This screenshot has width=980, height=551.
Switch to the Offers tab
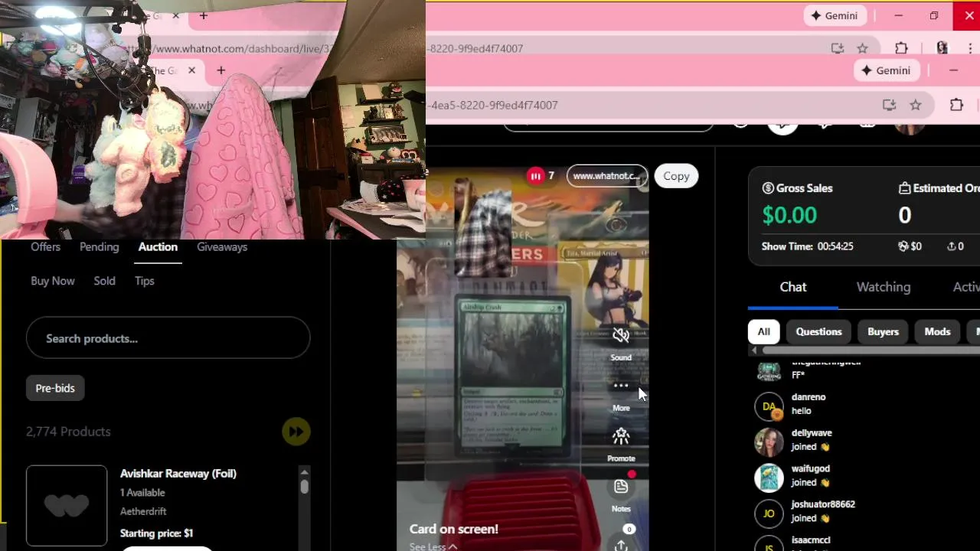[x=45, y=247]
